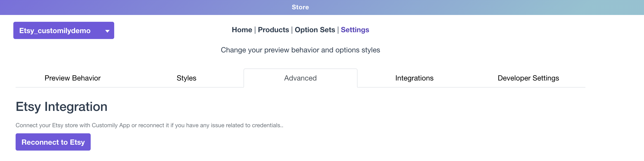This screenshot has height=161, width=644.
Task: Navigate to Option Sets
Action: pyautogui.click(x=315, y=30)
